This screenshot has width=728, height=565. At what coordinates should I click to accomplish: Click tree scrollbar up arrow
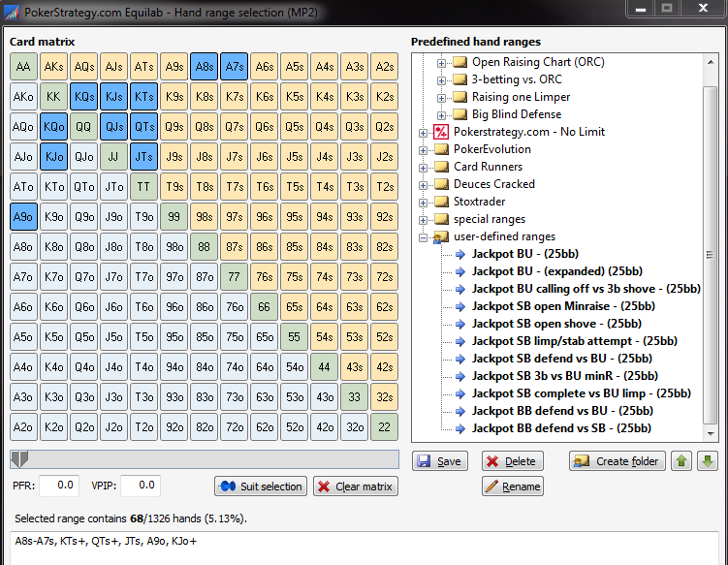[711, 62]
